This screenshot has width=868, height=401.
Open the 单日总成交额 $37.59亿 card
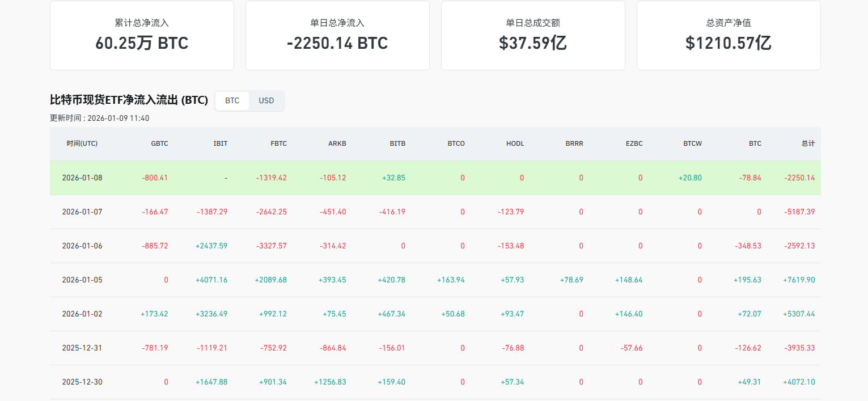pyautogui.click(x=533, y=35)
